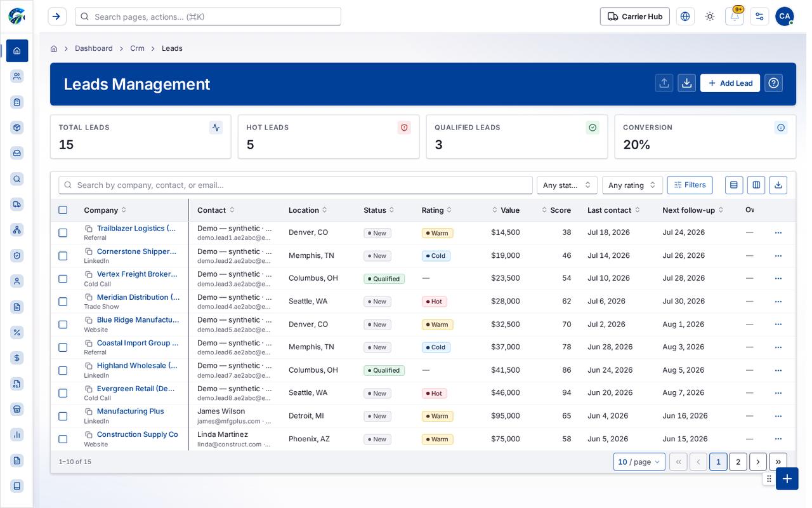Click the percent sidebar icon
This screenshot has height=508, width=812.
click(17, 332)
